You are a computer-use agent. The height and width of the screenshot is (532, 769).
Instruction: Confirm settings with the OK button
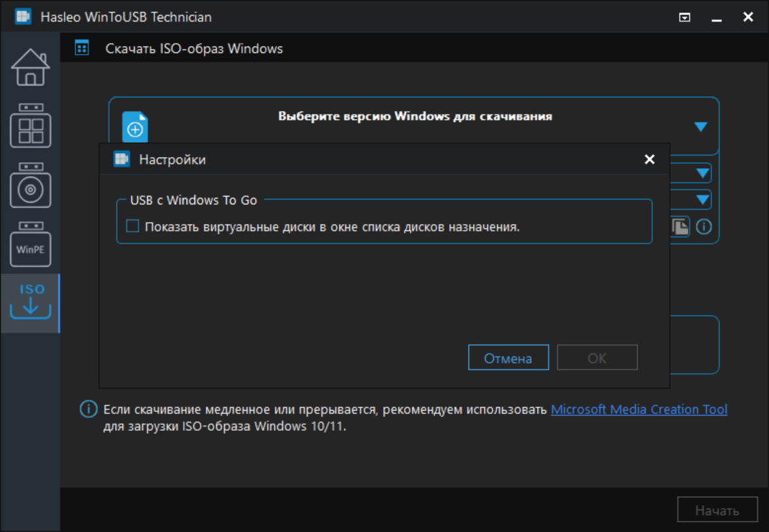[x=597, y=357]
